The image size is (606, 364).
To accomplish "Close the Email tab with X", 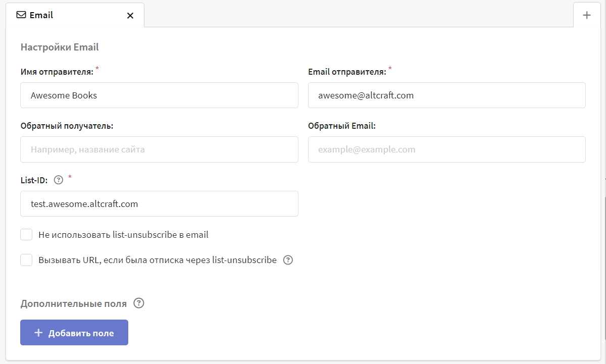I will [130, 16].
